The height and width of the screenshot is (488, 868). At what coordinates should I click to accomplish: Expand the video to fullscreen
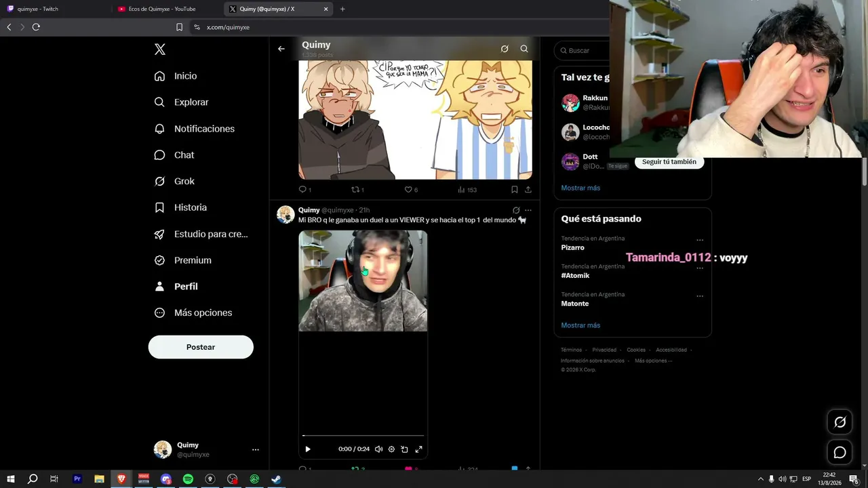click(419, 449)
